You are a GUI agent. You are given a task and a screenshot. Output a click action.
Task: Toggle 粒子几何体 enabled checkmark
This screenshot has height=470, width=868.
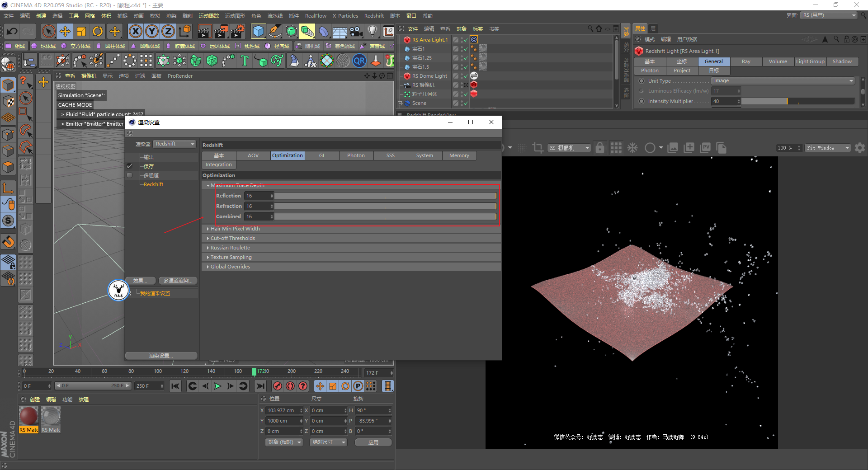tap(466, 94)
